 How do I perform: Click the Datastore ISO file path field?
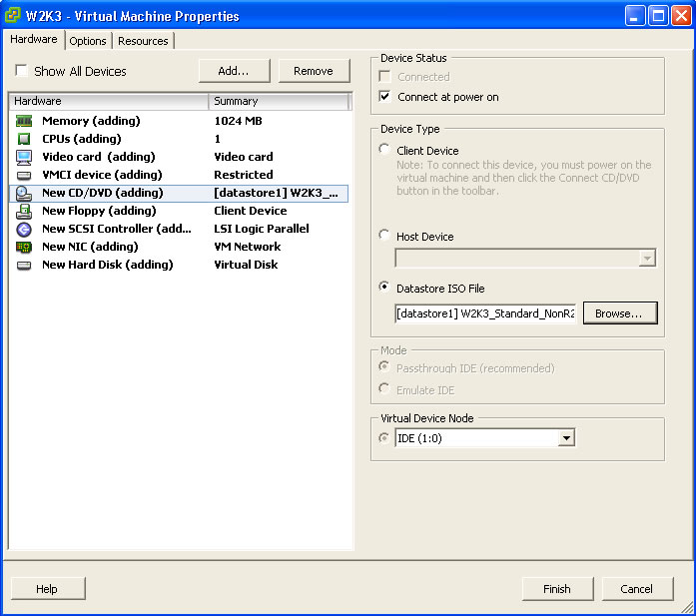[x=485, y=313]
